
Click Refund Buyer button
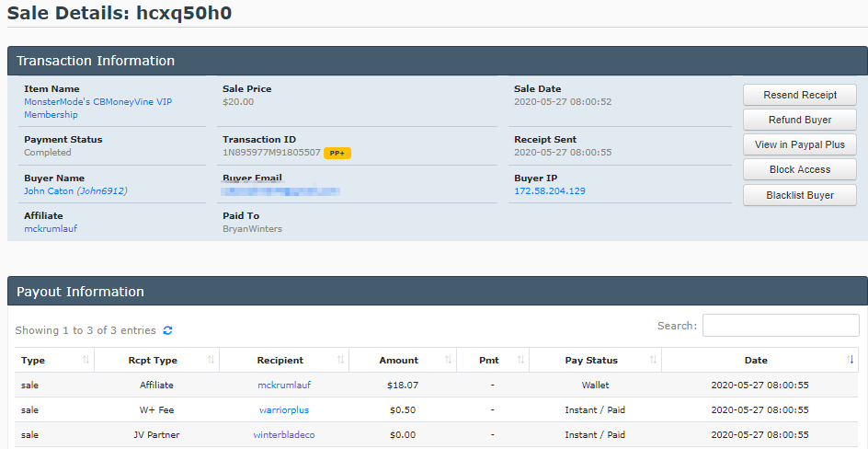pyautogui.click(x=800, y=120)
